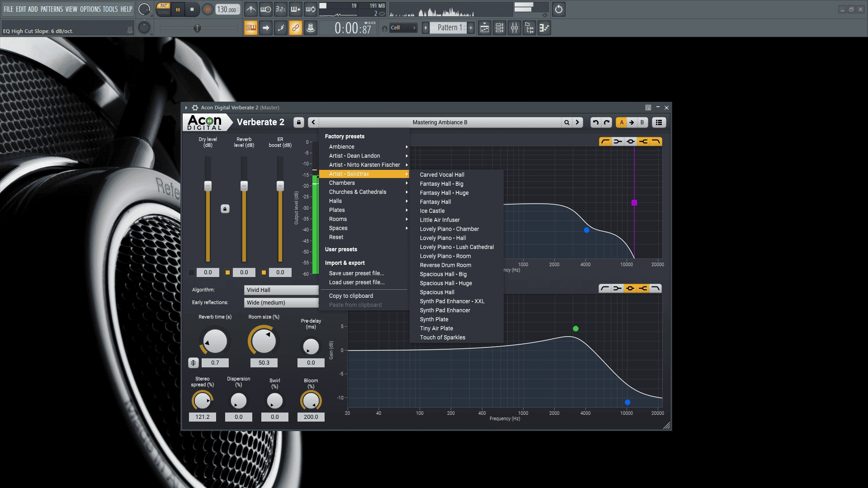This screenshot has height=488, width=868.
Task: Click the ER boost slider handle
Action: [x=280, y=186]
